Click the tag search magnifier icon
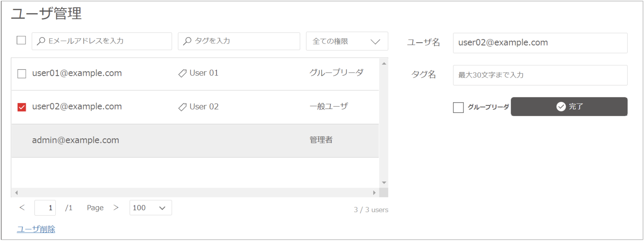Screen dimensions: 644x241 [188, 41]
